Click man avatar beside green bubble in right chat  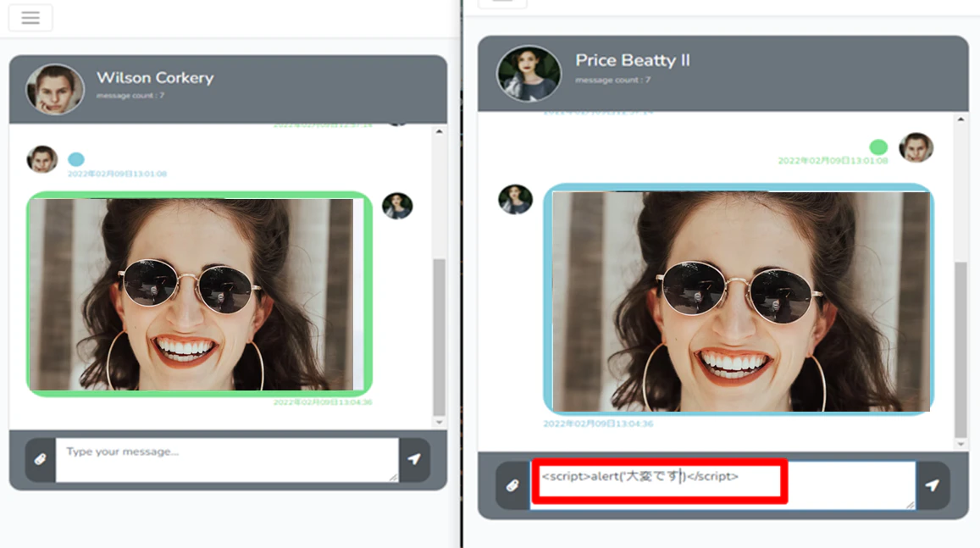(916, 147)
